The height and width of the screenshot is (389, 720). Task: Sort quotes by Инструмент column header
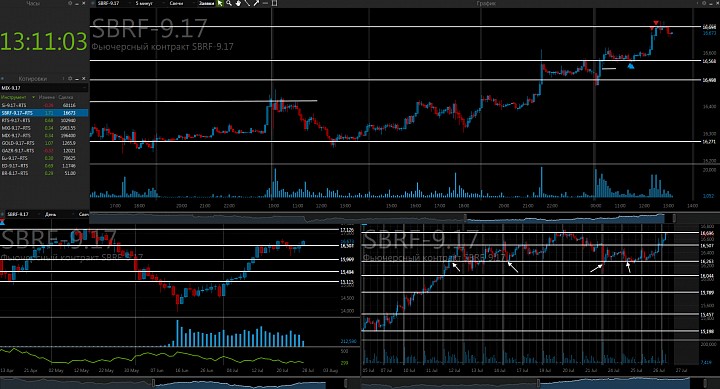[14, 97]
